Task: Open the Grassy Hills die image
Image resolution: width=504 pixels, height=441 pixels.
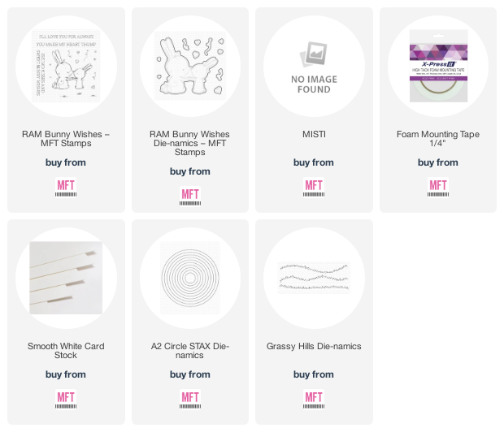Action: [x=314, y=278]
